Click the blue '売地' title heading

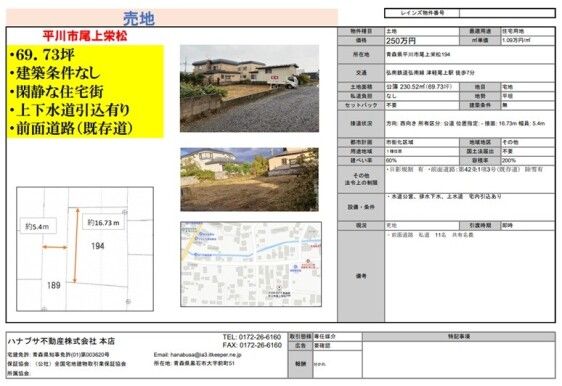pyautogui.click(x=139, y=18)
